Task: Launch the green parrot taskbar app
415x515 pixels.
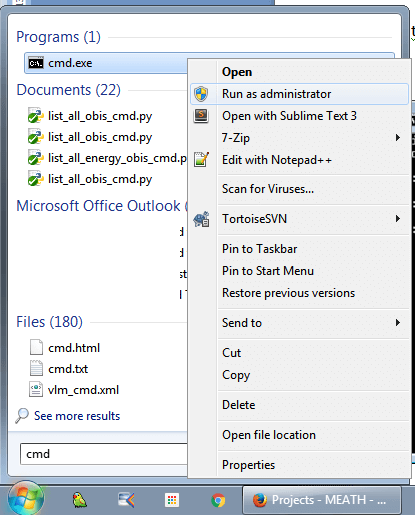Action: (79, 500)
